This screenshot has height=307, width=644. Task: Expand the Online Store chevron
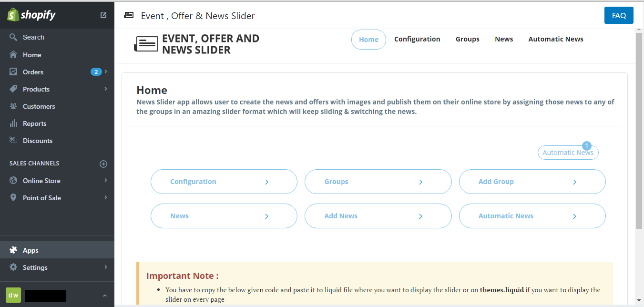106,181
